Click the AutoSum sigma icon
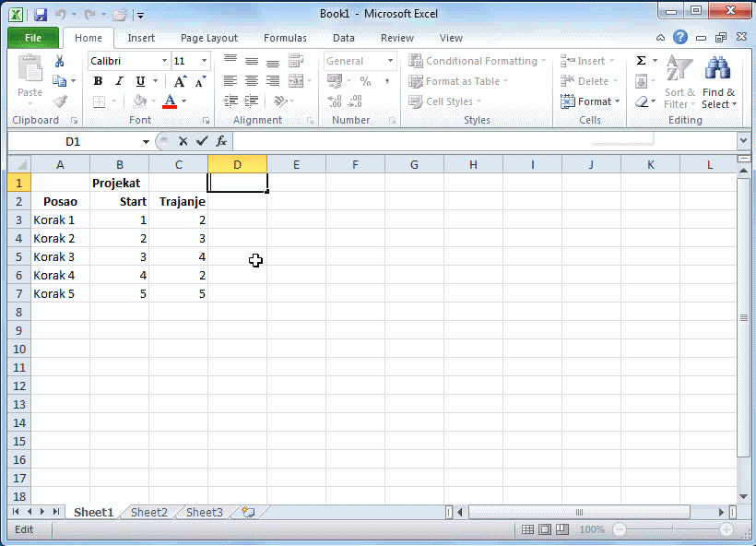756x546 pixels. click(x=641, y=61)
